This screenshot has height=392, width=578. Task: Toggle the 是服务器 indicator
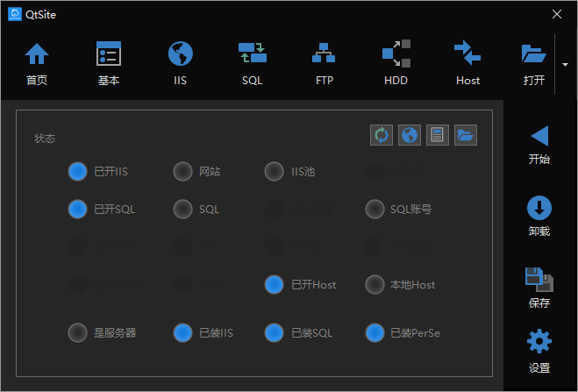click(x=78, y=332)
